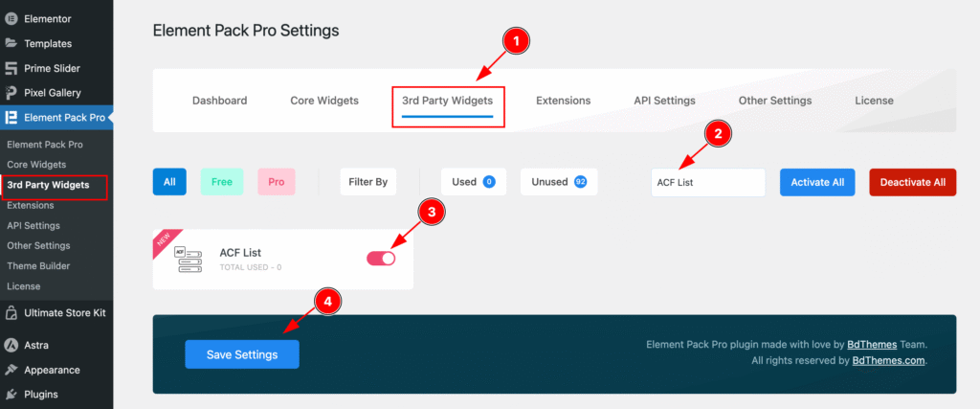
Task: Show Used widgets filter
Action: coord(474,182)
